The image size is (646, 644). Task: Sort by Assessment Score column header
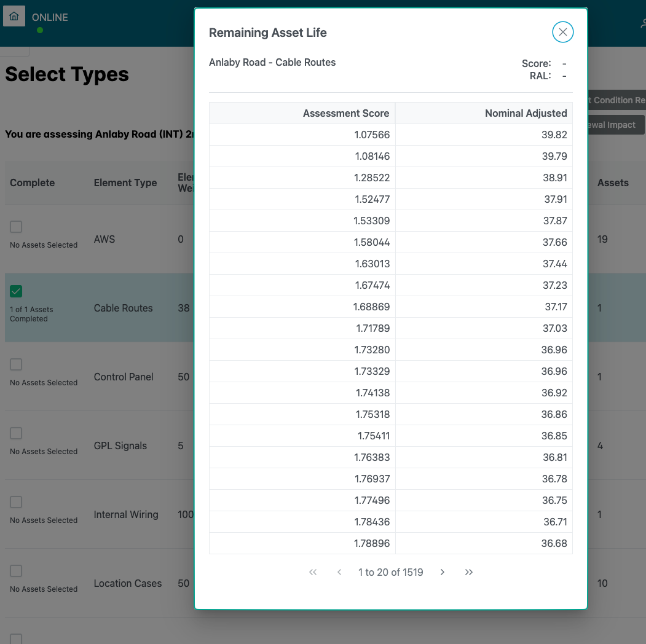click(345, 113)
